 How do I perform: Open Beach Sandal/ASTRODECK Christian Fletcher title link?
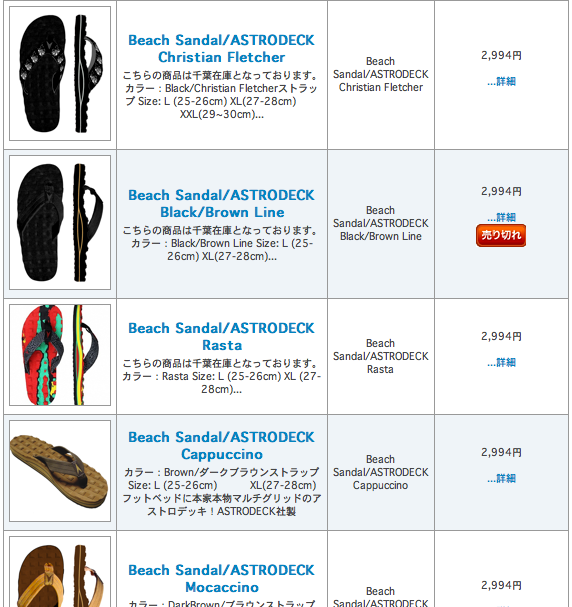pos(221,49)
